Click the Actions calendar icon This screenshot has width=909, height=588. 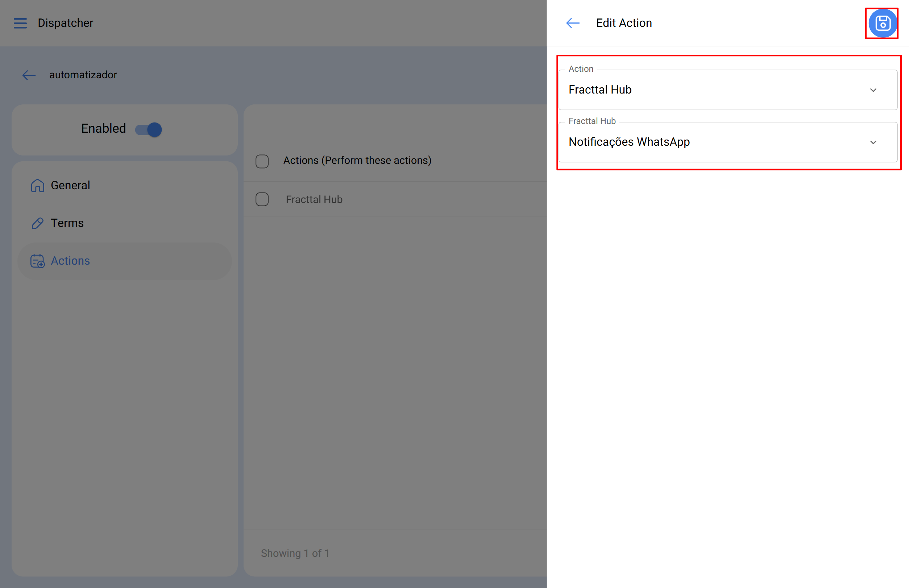[37, 261]
